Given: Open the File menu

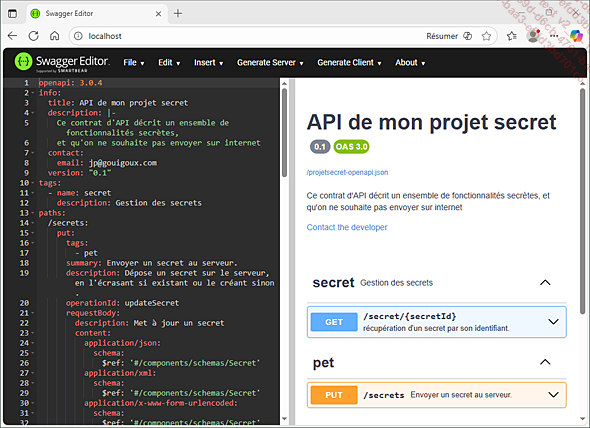Looking at the screenshot, I should [x=134, y=63].
